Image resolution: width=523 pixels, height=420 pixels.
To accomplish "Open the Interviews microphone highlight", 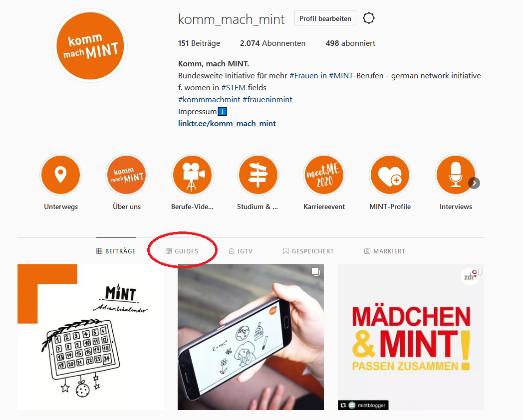I will pyautogui.click(x=456, y=175).
